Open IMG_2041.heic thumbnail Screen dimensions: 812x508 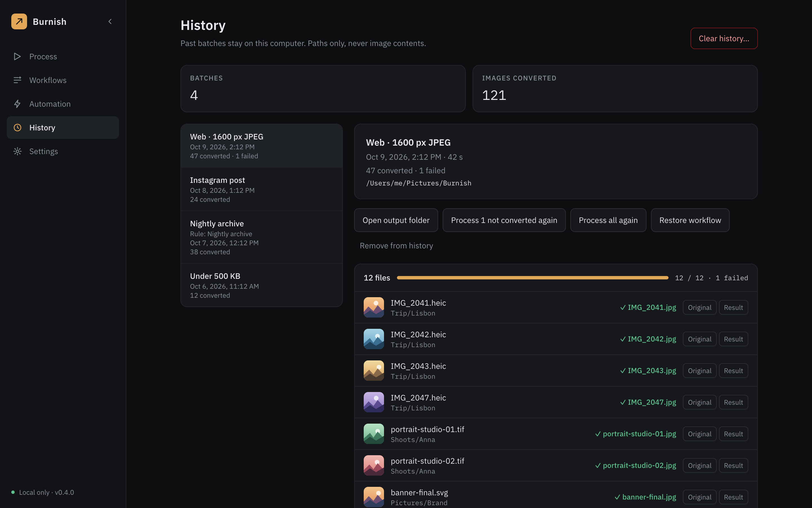click(x=374, y=307)
